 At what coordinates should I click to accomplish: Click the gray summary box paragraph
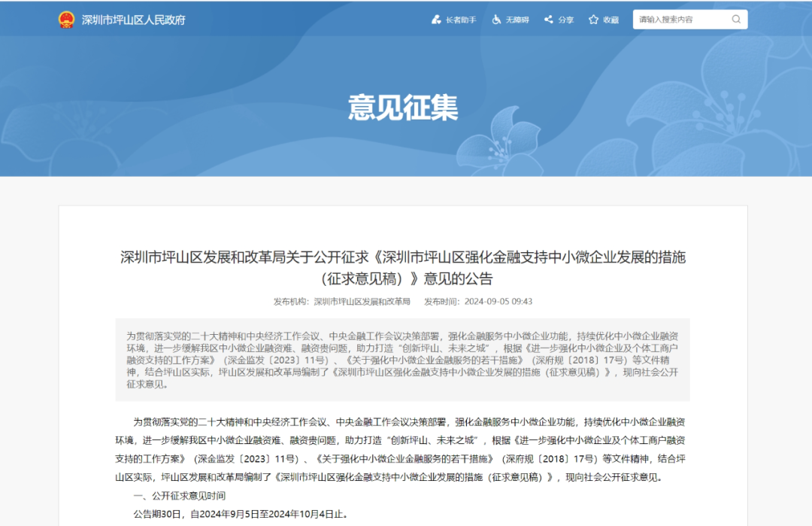point(402,360)
